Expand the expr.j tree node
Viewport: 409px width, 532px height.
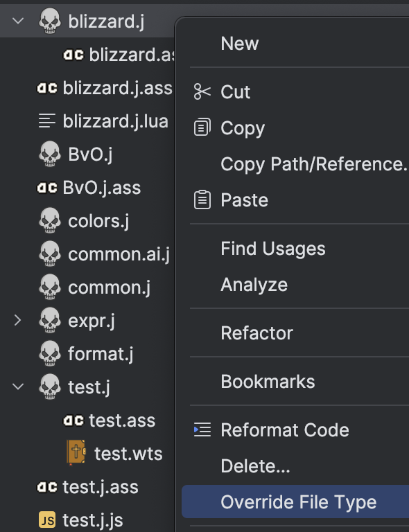tap(17, 320)
